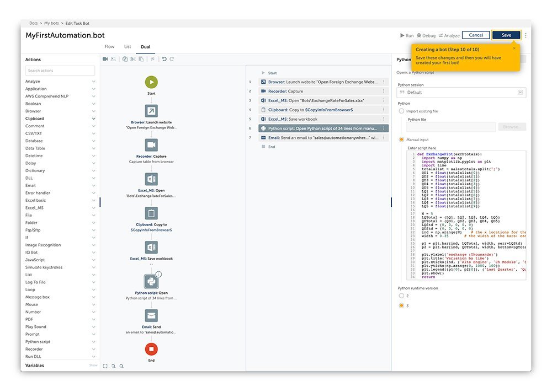This screenshot has width=552, height=392.
Task: Choose Python runtime version 3
Action: (401, 305)
